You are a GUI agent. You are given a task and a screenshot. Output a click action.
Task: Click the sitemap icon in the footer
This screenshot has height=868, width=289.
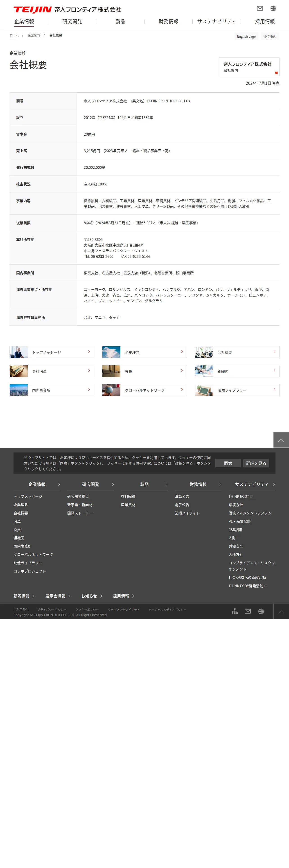click(x=235, y=611)
